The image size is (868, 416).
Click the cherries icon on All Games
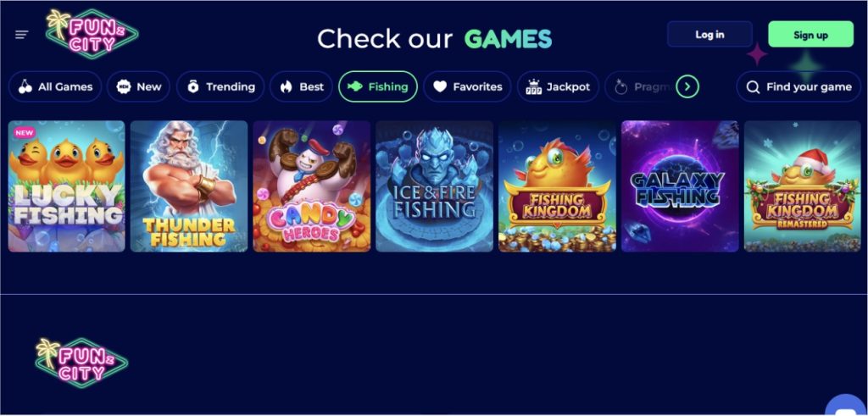(x=25, y=87)
